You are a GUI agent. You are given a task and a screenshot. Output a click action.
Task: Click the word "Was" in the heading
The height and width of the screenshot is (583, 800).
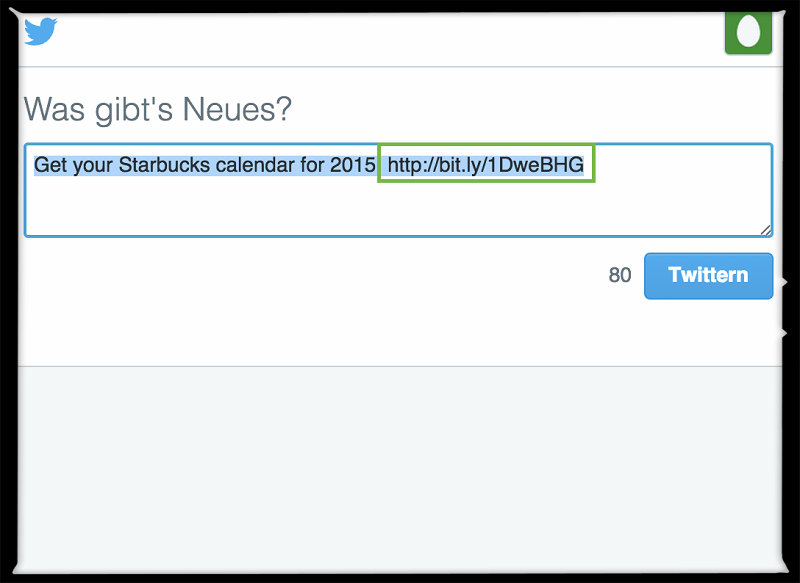coord(54,109)
